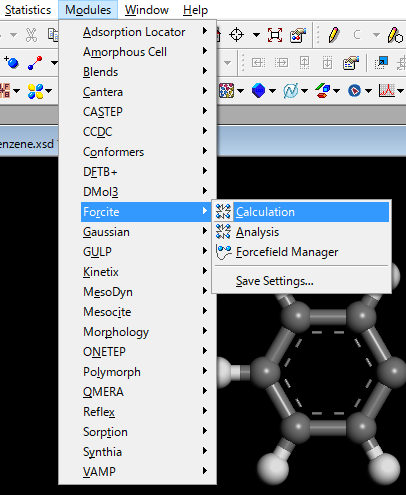Expand the dropdown beside yellow-blue spheres icon
Image resolution: width=406 pixels, height=495 pixels.
[49, 91]
